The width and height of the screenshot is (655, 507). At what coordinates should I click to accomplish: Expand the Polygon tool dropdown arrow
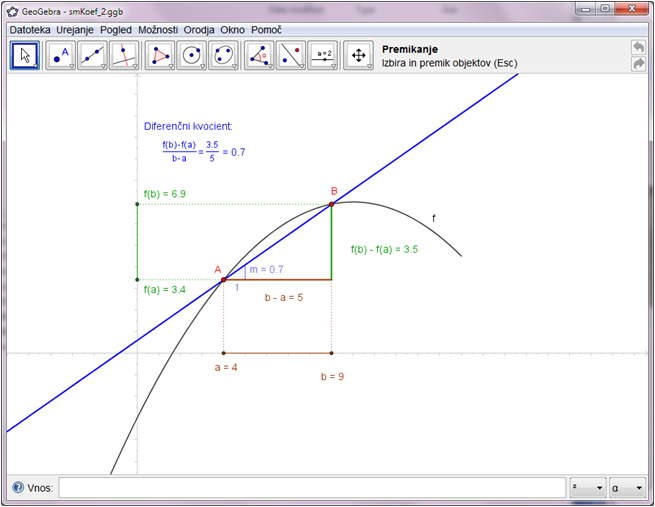click(x=171, y=66)
